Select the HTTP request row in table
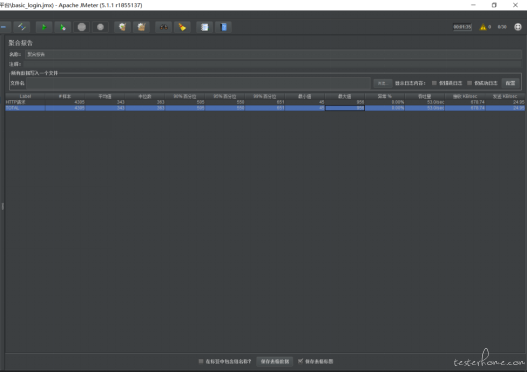The image size is (527, 373). tap(265, 102)
